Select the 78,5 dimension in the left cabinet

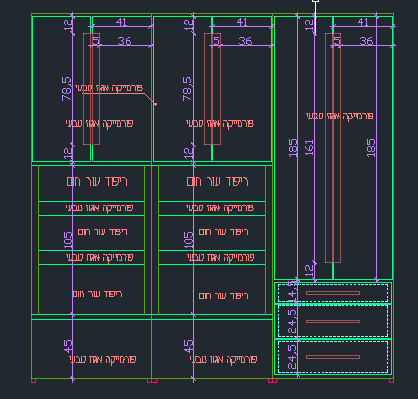66,89
